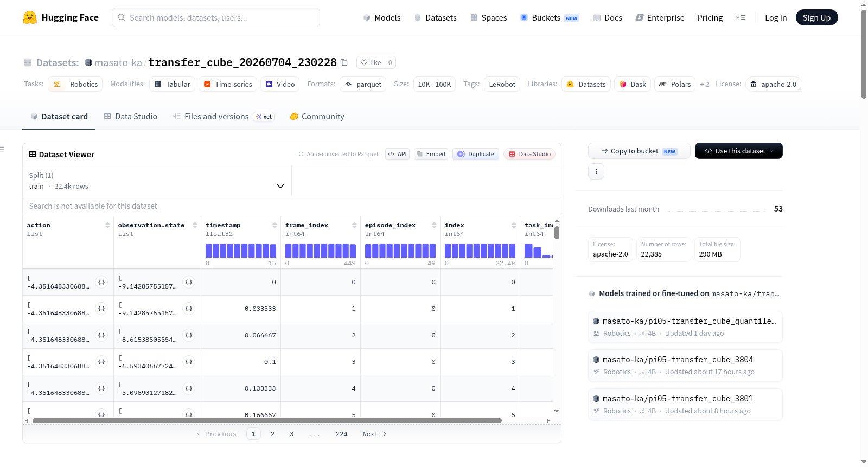Sort by observation.state column
Viewport: 868px width, 467px height.
[195, 225]
